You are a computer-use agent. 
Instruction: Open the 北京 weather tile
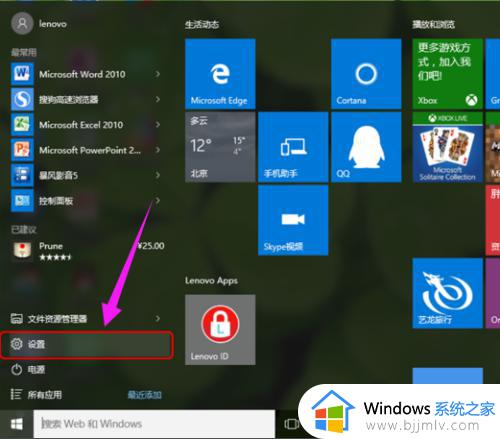(220, 147)
